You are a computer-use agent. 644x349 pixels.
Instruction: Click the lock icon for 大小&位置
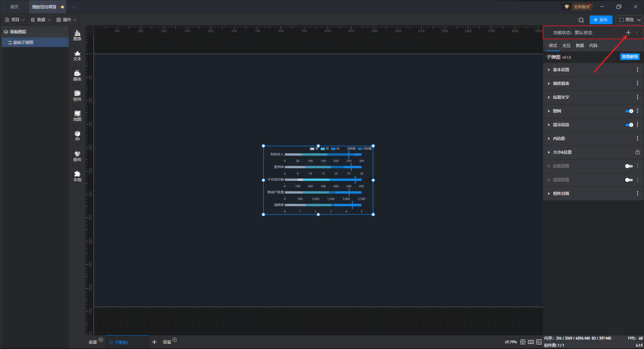[x=637, y=152]
